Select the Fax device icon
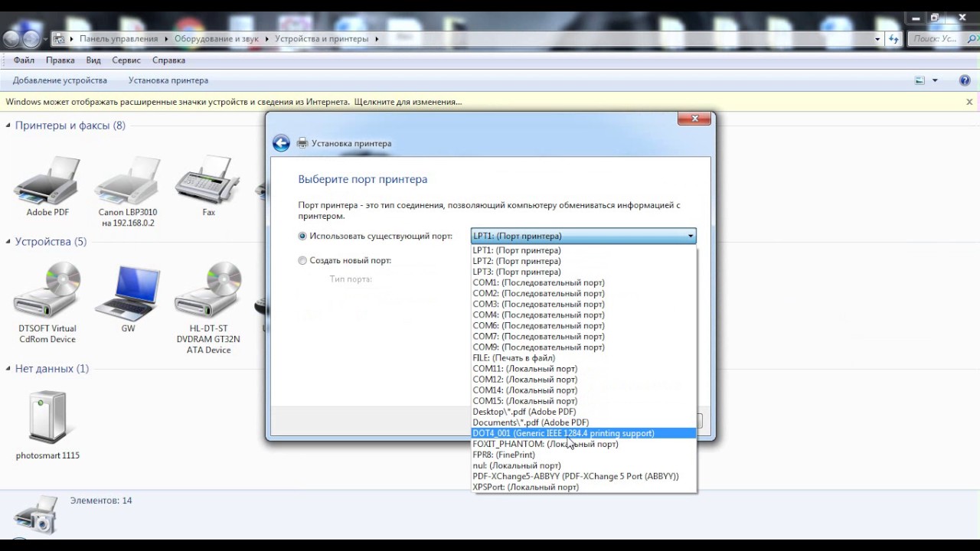Viewport: 980px width, 551px height. [x=208, y=182]
